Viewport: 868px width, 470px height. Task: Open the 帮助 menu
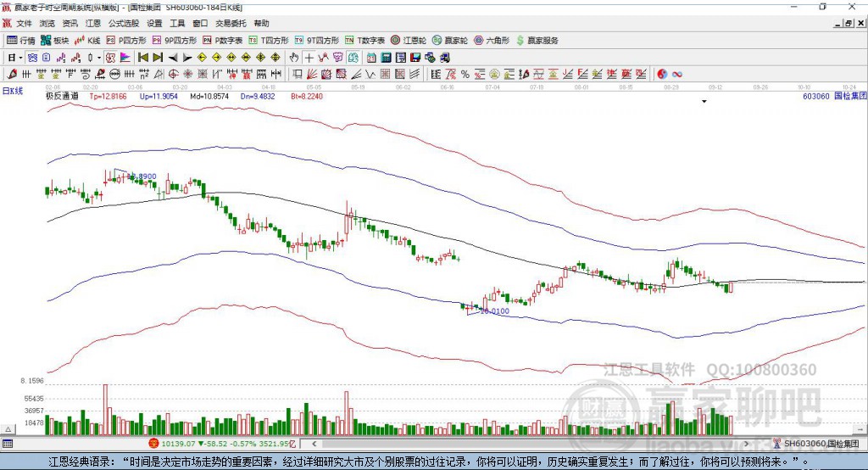[x=261, y=23]
